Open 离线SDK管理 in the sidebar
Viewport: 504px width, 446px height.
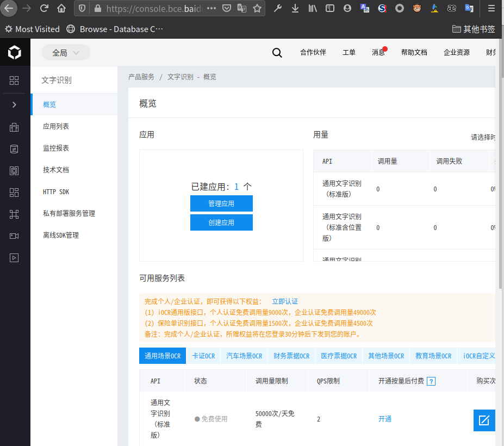74,235
